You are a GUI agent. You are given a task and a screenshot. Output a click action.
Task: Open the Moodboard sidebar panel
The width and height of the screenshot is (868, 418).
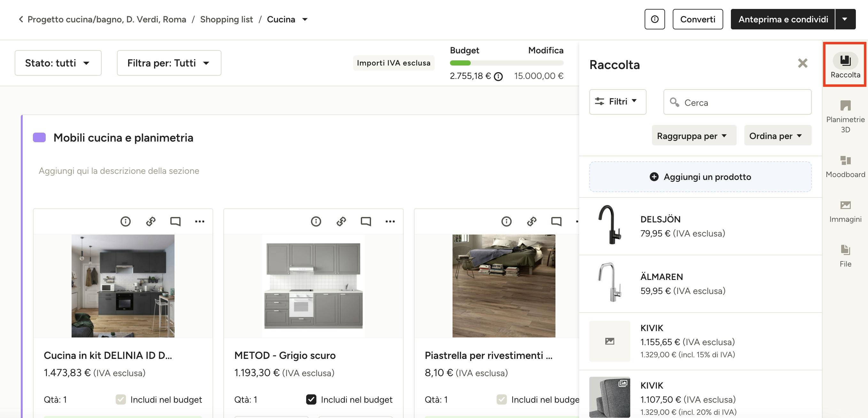tap(845, 167)
